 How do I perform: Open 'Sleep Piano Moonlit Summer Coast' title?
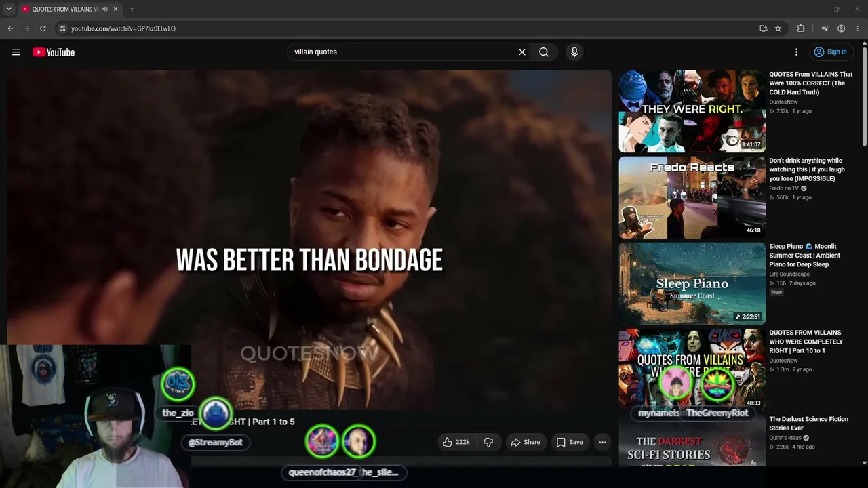(804, 256)
